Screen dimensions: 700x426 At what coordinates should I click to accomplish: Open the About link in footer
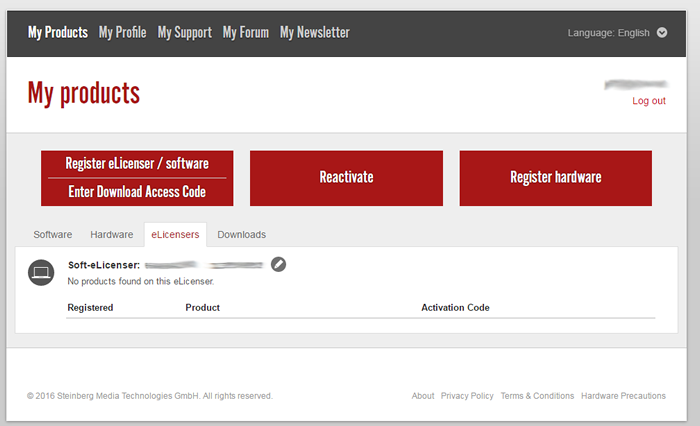pyautogui.click(x=423, y=396)
